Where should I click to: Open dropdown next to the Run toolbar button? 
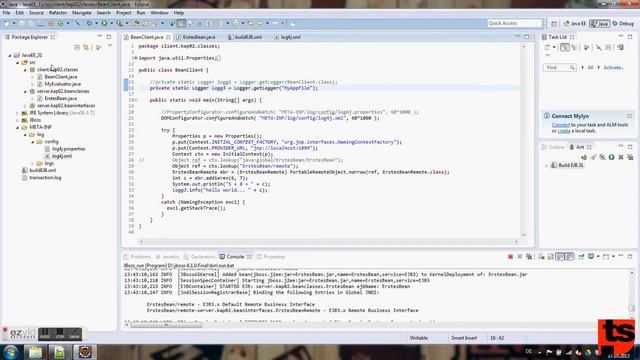pyautogui.click(x=111, y=23)
